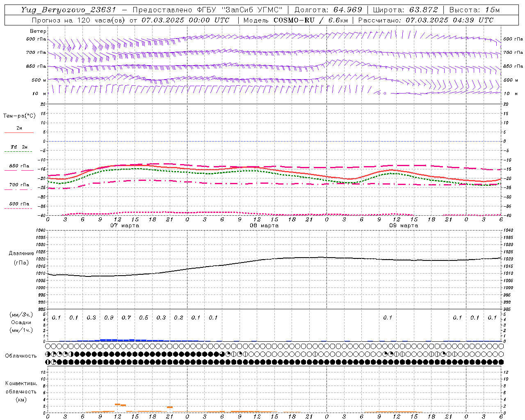The image size is (525, 420).
Task: Click the Тем-ра(°C) panel label
Action: point(19,116)
